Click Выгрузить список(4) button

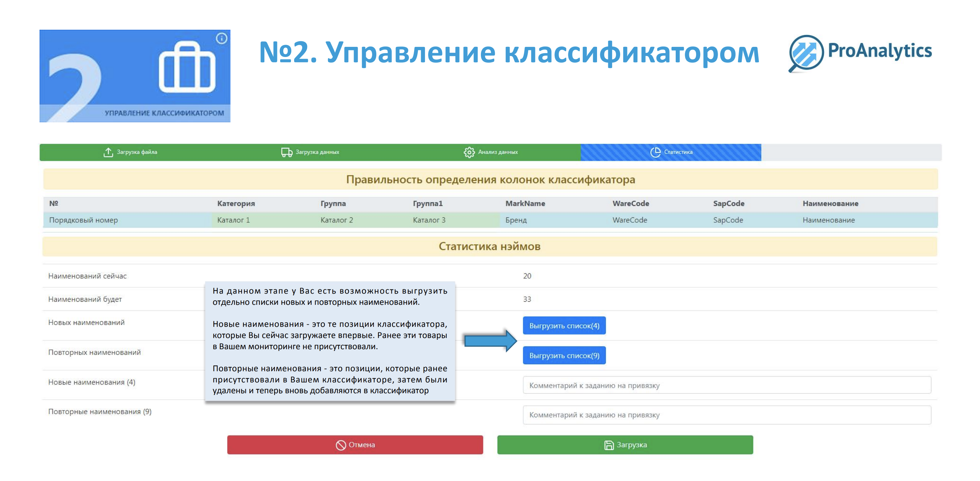(564, 325)
